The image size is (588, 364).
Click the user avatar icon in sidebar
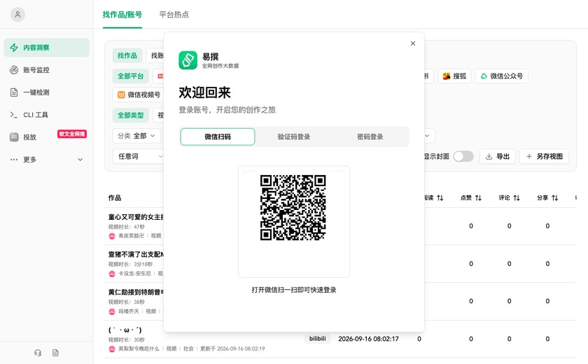pyautogui.click(x=17, y=15)
